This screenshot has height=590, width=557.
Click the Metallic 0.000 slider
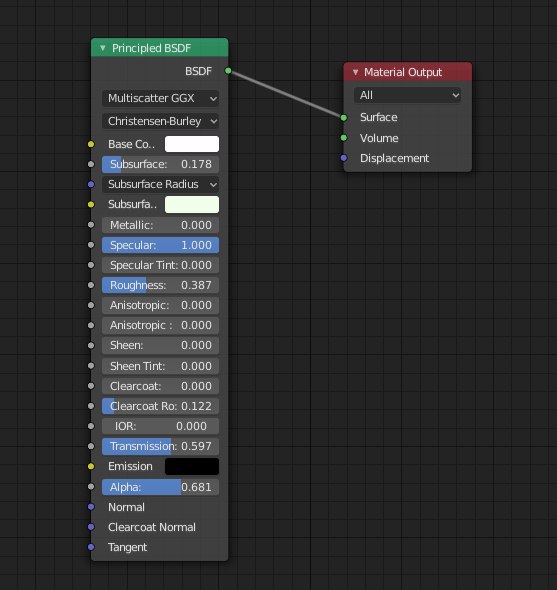160,225
